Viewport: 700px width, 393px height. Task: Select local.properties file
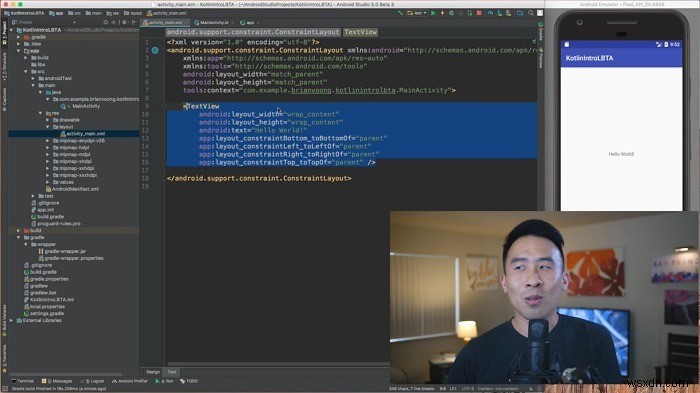[x=47, y=306]
